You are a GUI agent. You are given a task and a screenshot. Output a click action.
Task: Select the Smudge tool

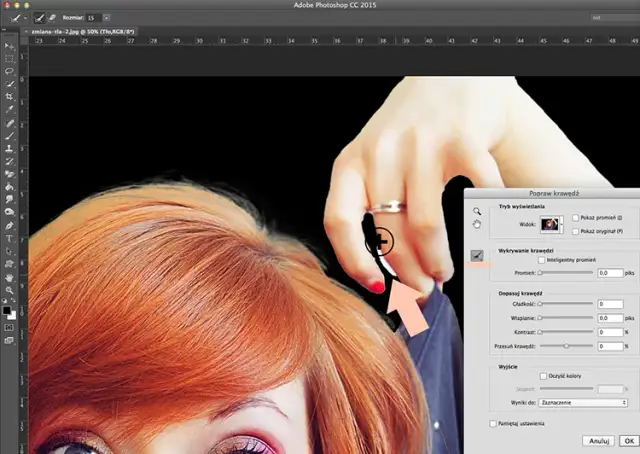[x=9, y=200]
